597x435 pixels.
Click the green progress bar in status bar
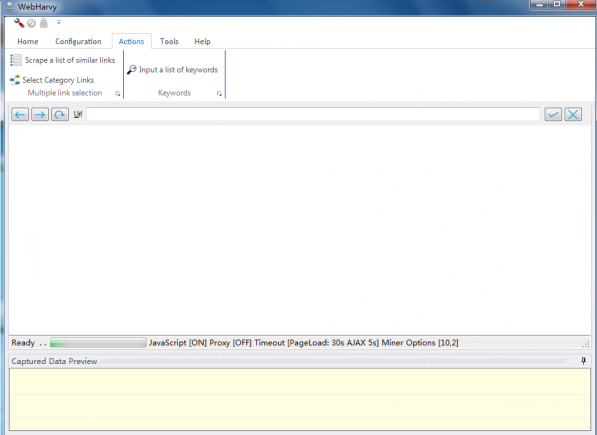pyautogui.click(x=98, y=343)
